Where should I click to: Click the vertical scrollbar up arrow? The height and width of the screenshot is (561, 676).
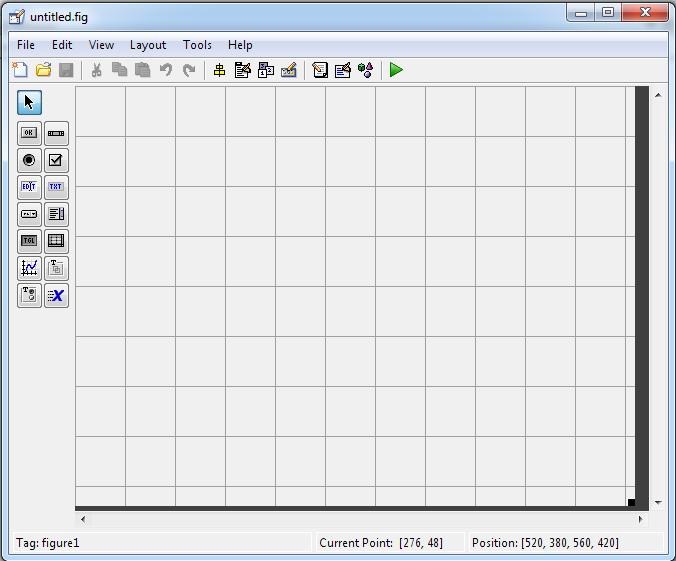658,95
